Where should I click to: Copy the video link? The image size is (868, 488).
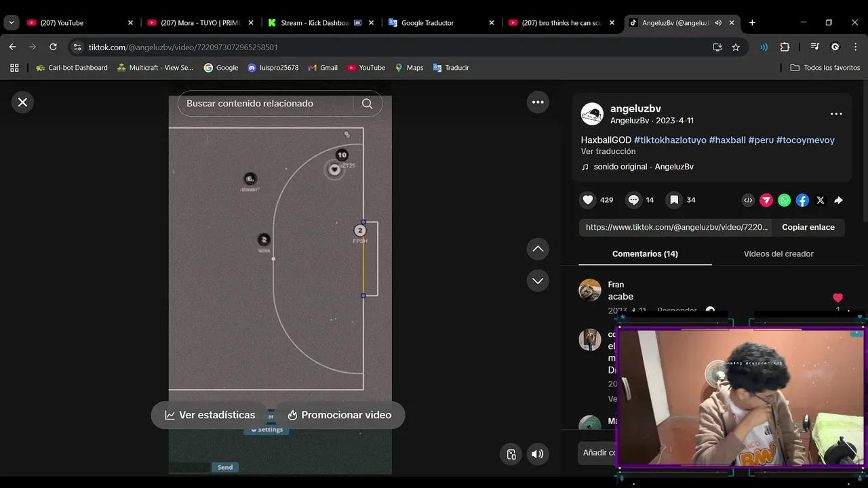(808, 227)
